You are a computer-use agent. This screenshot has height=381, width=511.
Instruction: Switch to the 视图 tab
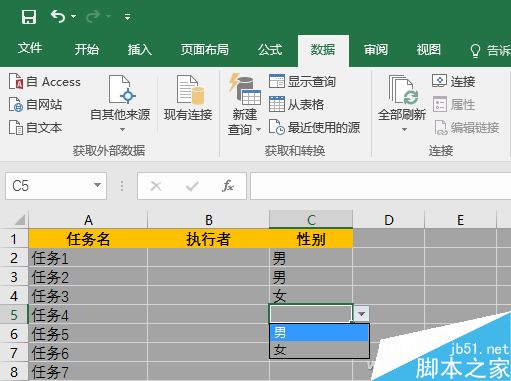429,49
